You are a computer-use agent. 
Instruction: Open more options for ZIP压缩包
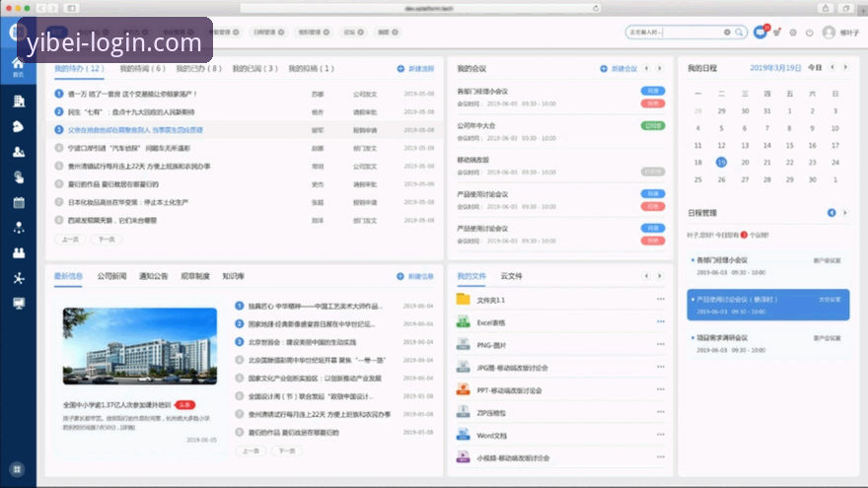point(661,412)
